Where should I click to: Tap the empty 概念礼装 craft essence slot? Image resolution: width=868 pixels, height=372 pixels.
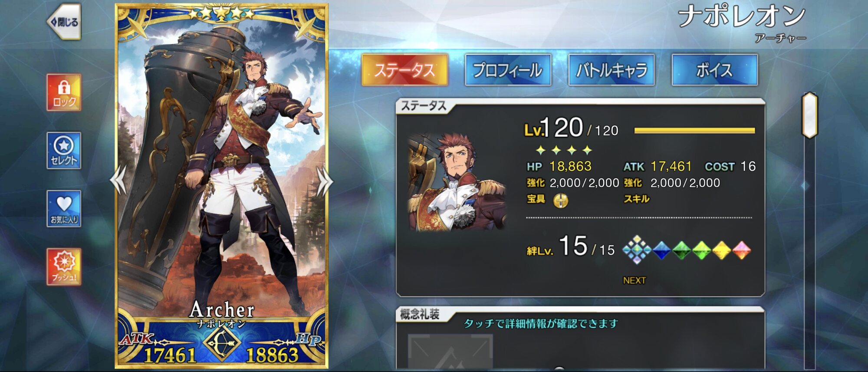(450, 352)
